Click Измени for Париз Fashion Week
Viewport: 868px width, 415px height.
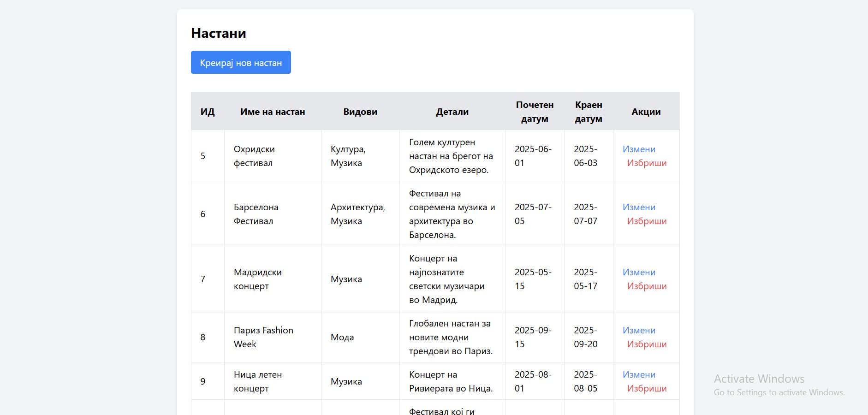(639, 330)
